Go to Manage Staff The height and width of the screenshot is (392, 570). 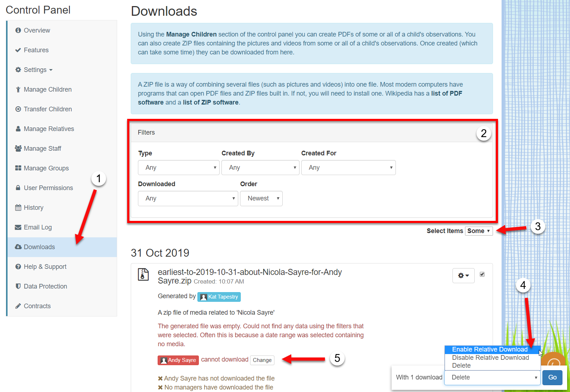point(62,149)
